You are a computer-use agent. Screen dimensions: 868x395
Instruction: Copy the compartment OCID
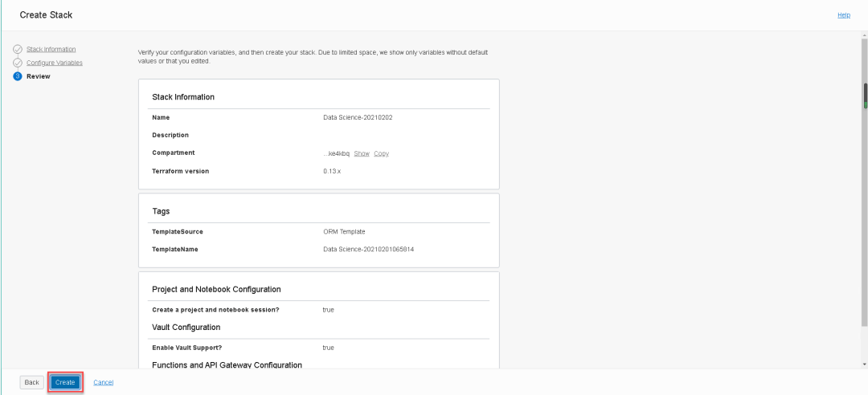coord(382,153)
